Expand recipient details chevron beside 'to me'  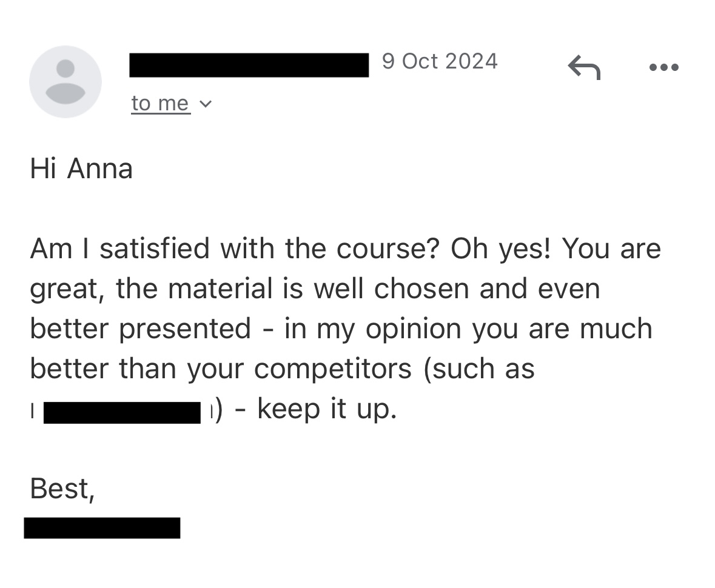click(206, 104)
